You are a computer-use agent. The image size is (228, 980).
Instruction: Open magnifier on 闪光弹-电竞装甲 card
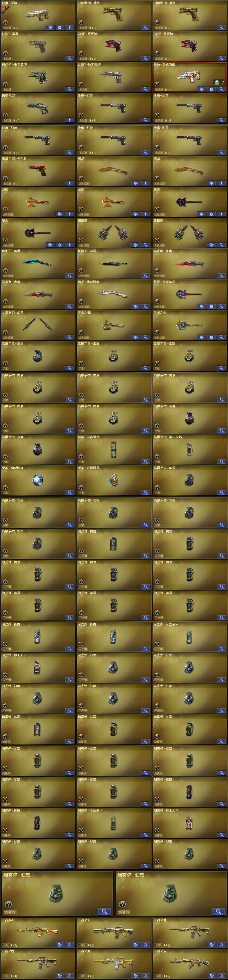click(222, 649)
